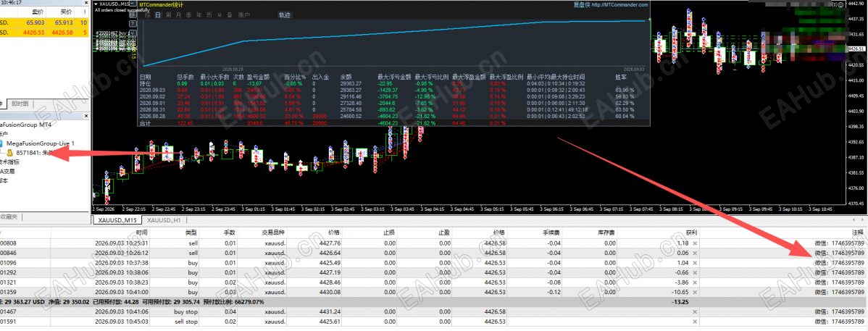Sort orders by the 类型 column header
The image size is (868, 331).
point(191,233)
